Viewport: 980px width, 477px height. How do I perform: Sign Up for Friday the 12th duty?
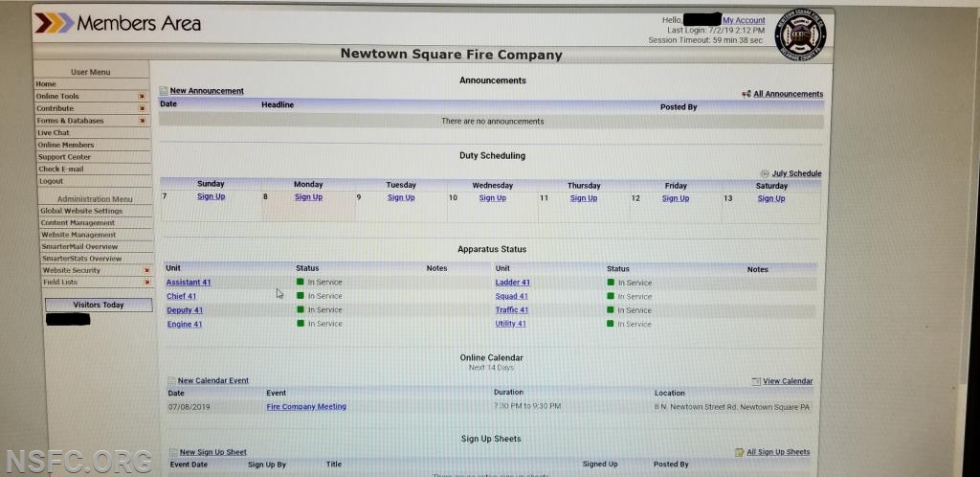click(676, 198)
